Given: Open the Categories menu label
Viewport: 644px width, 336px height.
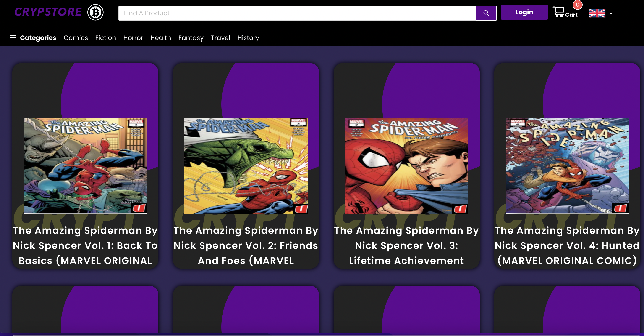Looking at the screenshot, I should click(38, 38).
